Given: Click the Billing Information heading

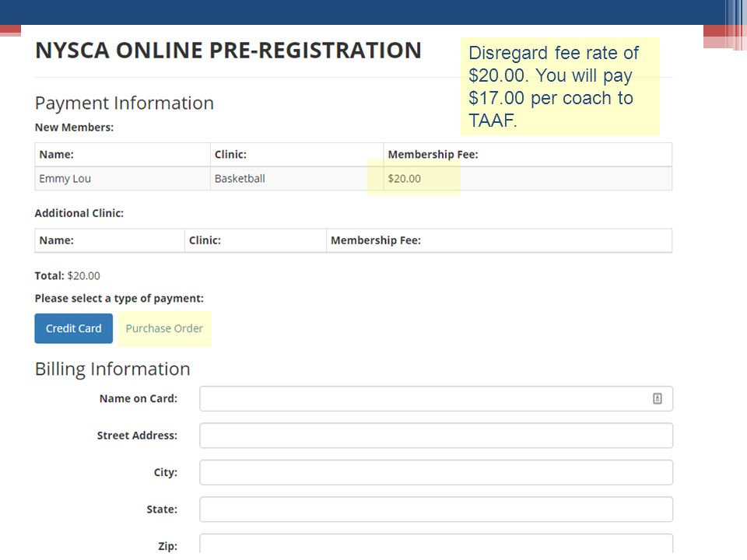Looking at the screenshot, I should pyautogui.click(x=112, y=369).
